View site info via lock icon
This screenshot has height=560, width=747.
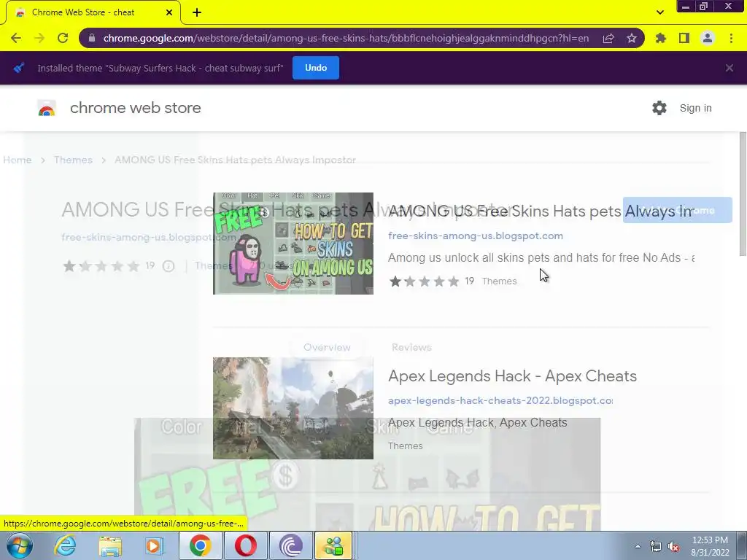(x=92, y=38)
